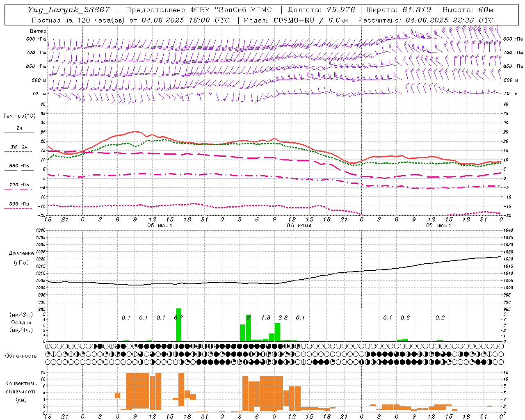Click the tallest green precipitation bar under 6.7
This screenshot has width=525, height=420.
[x=178, y=325]
